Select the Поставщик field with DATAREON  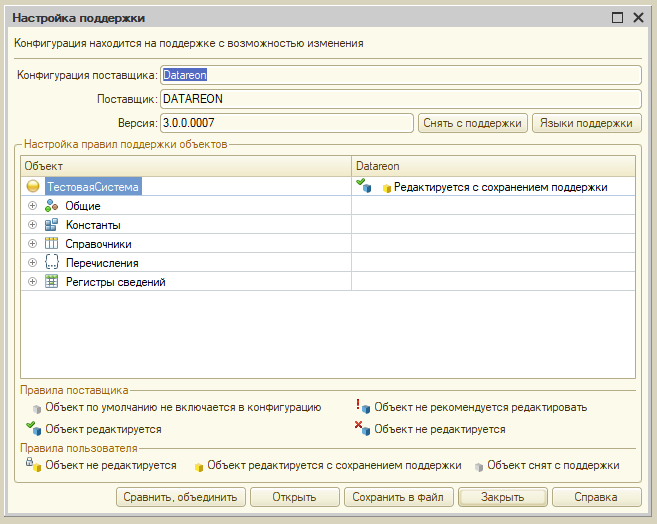click(x=399, y=99)
